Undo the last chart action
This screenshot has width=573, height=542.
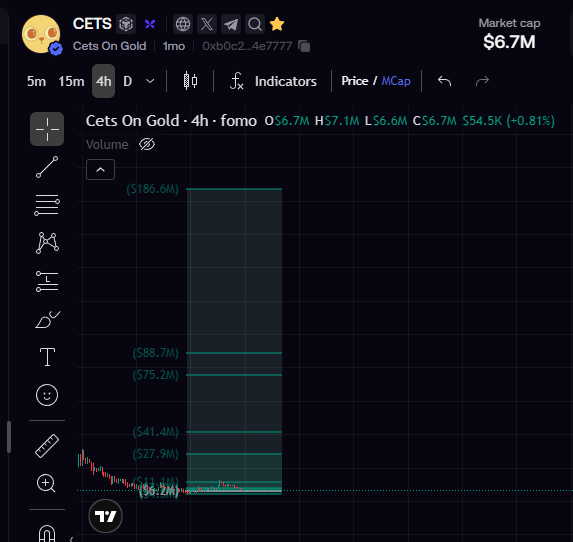444,81
